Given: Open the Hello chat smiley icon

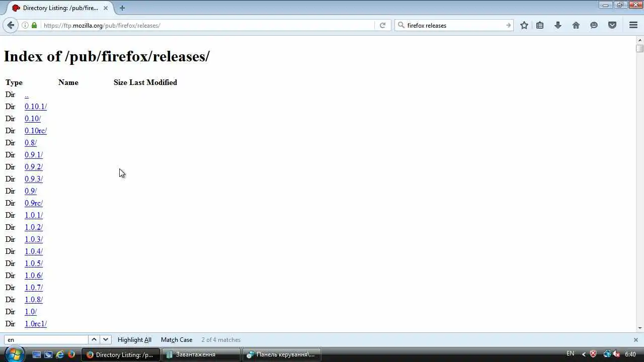Looking at the screenshot, I should pyautogui.click(x=594, y=25).
